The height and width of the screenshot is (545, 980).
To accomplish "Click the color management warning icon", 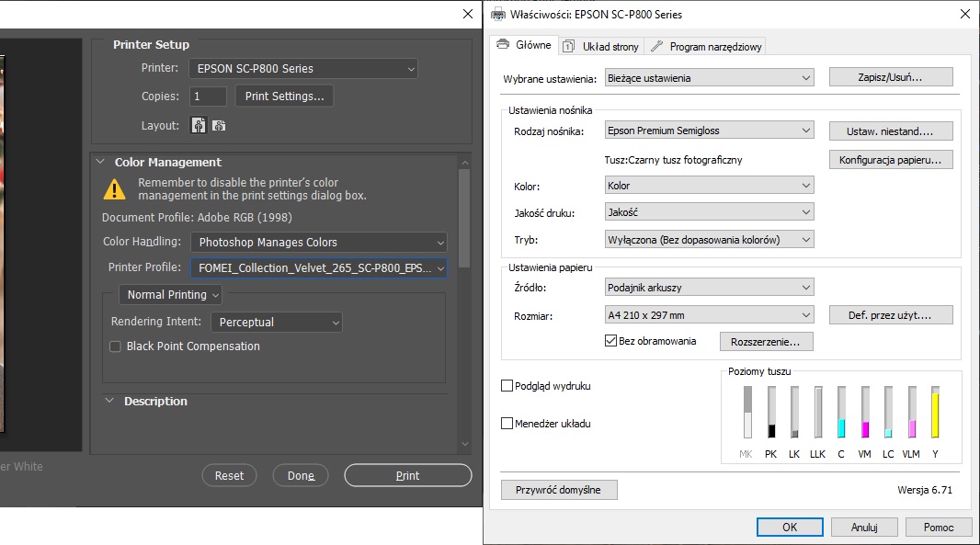I will tap(114, 189).
